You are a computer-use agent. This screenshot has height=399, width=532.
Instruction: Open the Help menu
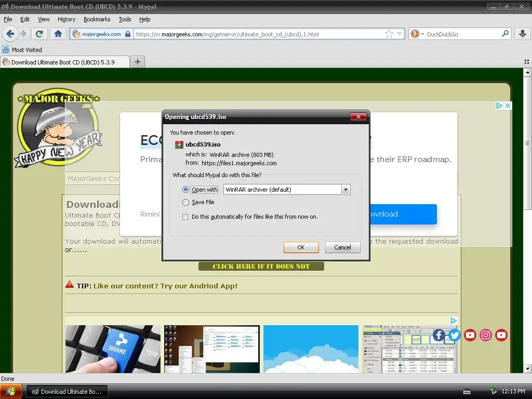click(144, 19)
